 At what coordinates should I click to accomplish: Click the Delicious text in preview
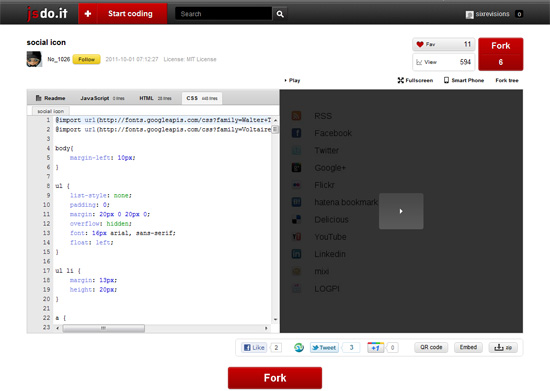click(x=331, y=220)
